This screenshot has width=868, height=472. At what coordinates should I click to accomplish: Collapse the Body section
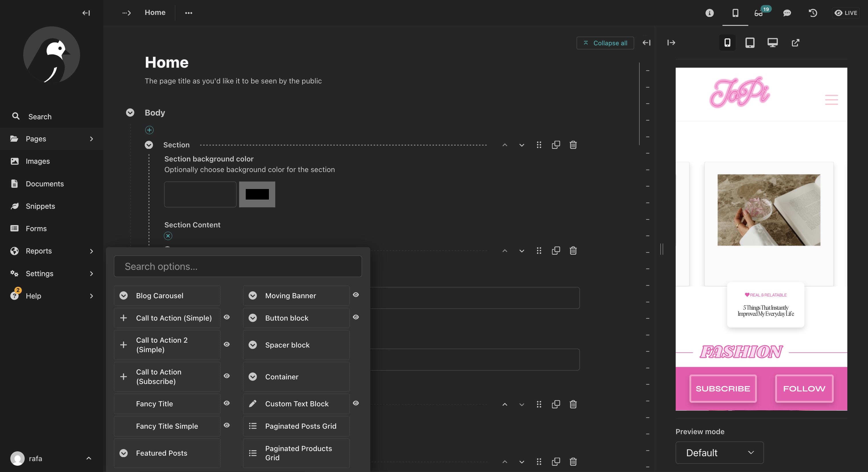[x=130, y=113]
